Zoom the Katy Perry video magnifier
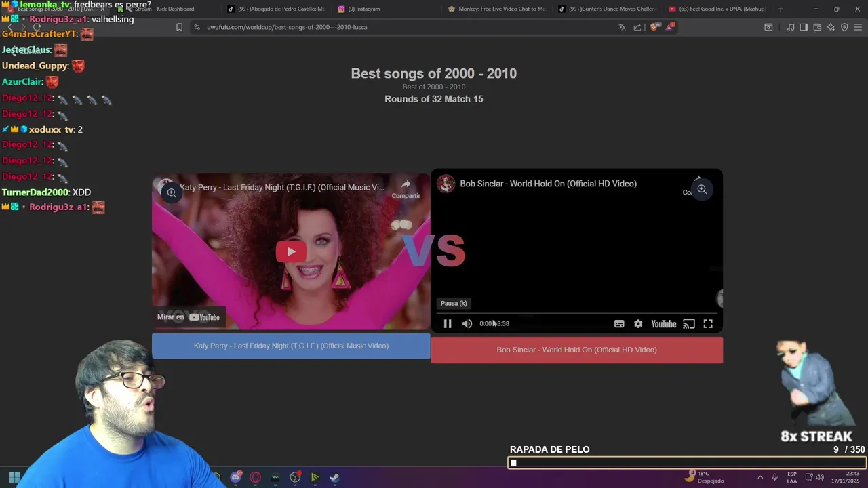The image size is (868, 488). coord(172,193)
